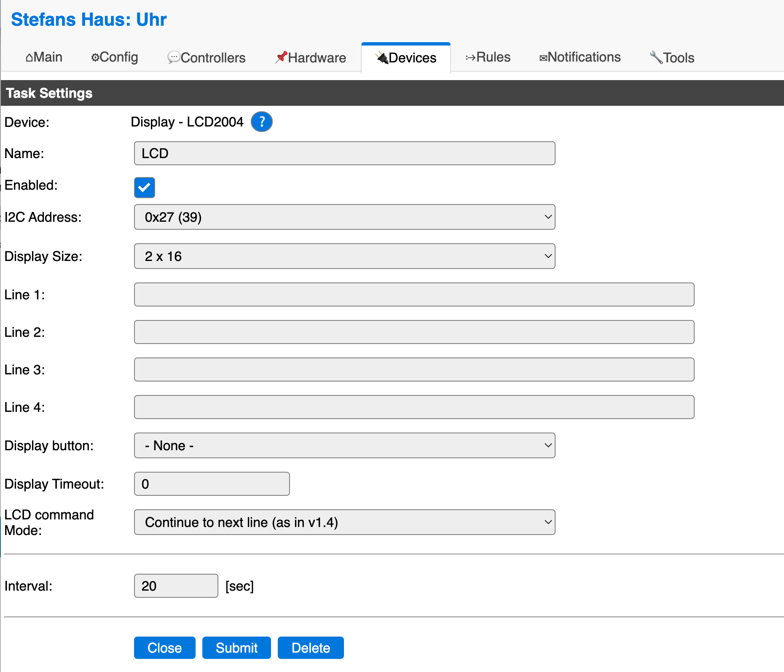Click the blue help question mark icon
The width and height of the screenshot is (784, 672).
point(261,122)
